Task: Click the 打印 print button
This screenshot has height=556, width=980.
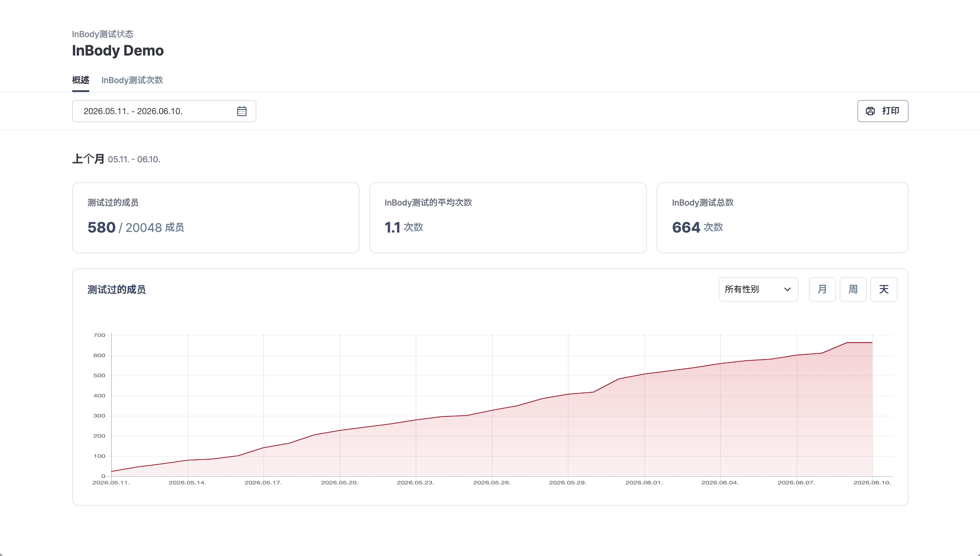Action: [x=883, y=111]
